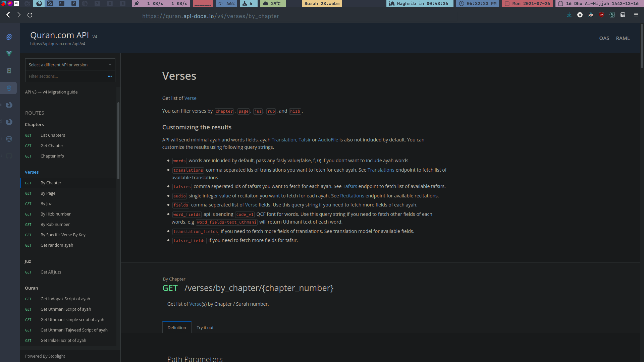The width and height of the screenshot is (644, 362).
Task: Focus the Filter sections input field
Action: [66, 76]
